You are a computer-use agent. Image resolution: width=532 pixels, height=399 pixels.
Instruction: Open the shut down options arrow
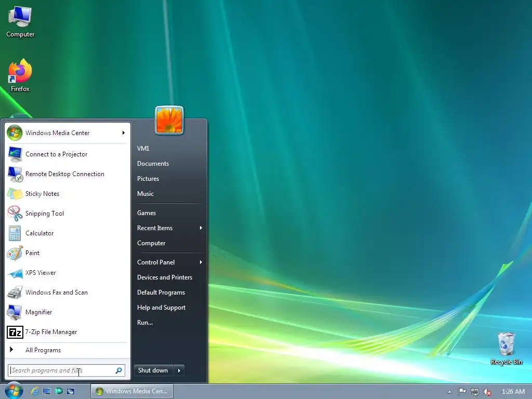[x=179, y=370]
